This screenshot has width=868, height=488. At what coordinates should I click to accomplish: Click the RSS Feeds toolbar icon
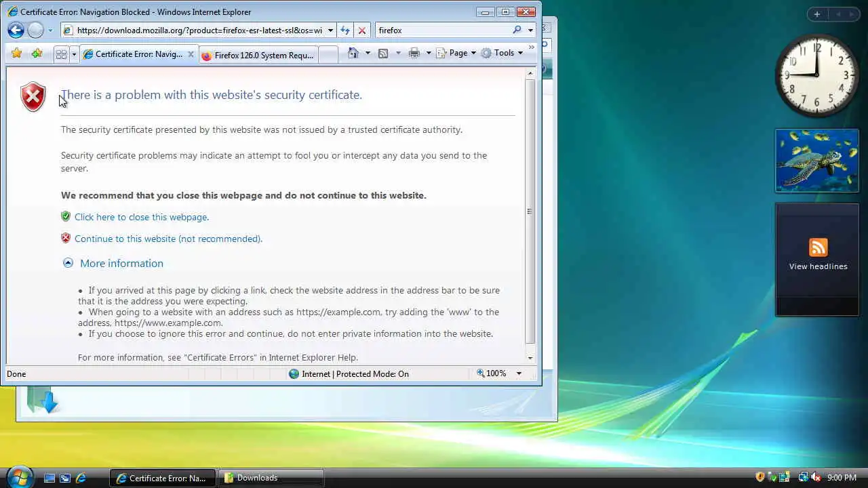click(383, 53)
